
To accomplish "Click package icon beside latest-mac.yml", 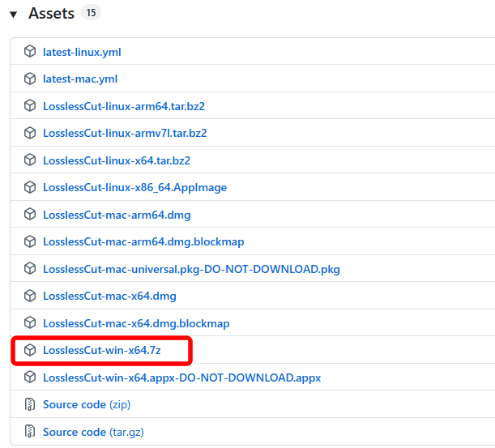I will pyautogui.click(x=30, y=79).
